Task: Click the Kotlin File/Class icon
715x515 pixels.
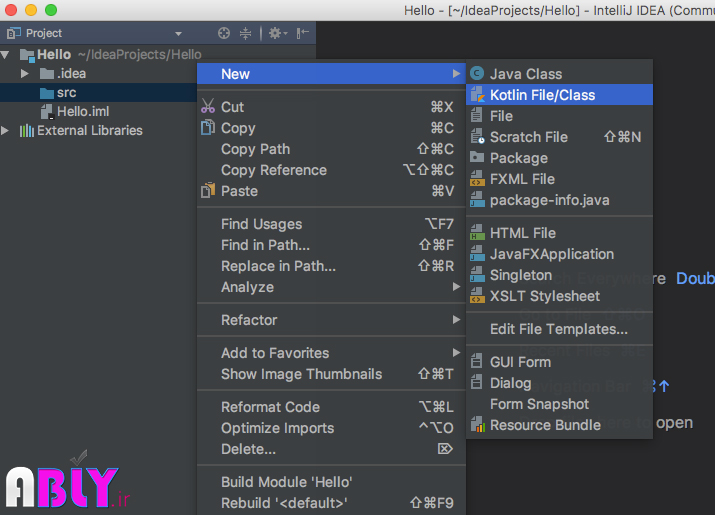Action: [x=477, y=94]
